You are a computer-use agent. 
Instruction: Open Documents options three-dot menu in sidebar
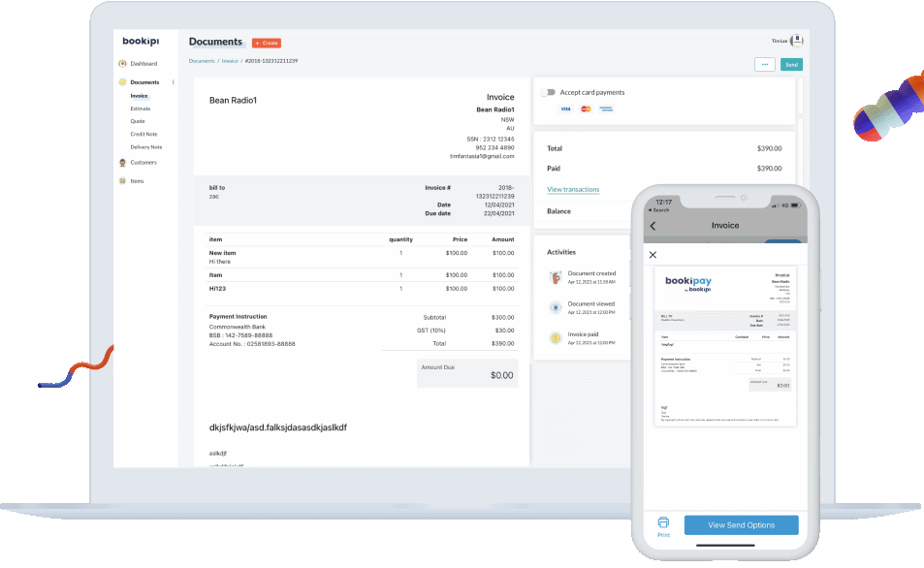(x=173, y=81)
